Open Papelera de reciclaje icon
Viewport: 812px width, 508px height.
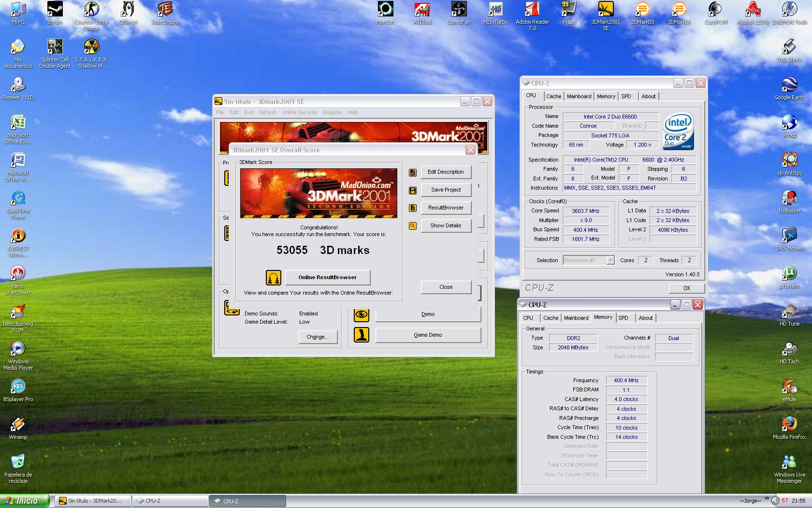[x=18, y=469]
